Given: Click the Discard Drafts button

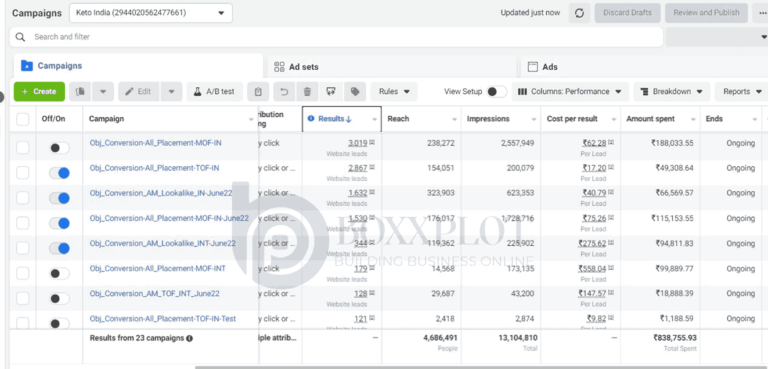Looking at the screenshot, I should [x=627, y=13].
